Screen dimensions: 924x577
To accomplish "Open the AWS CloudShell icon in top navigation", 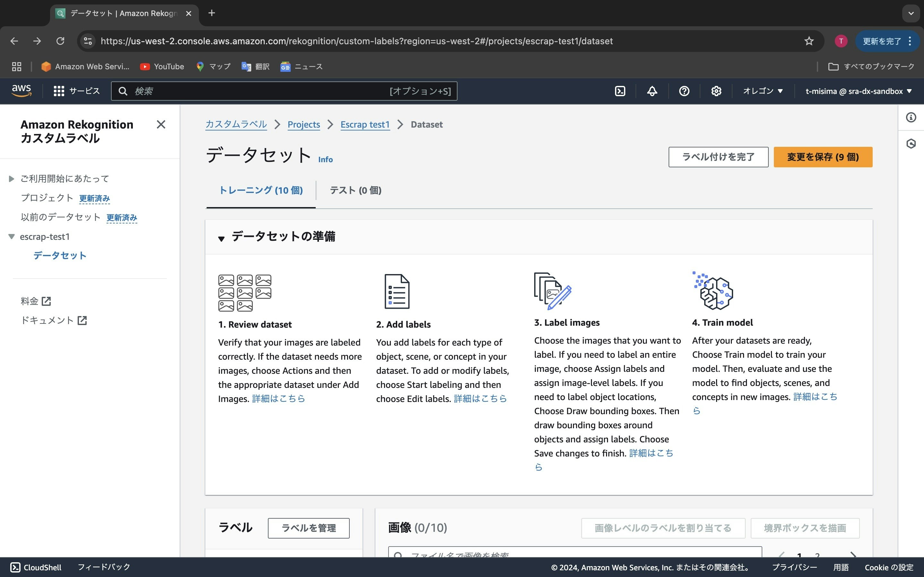I will [x=620, y=91].
